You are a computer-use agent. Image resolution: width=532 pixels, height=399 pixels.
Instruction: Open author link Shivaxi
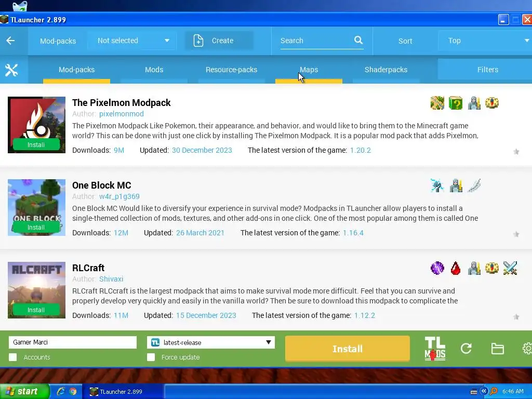click(111, 279)
